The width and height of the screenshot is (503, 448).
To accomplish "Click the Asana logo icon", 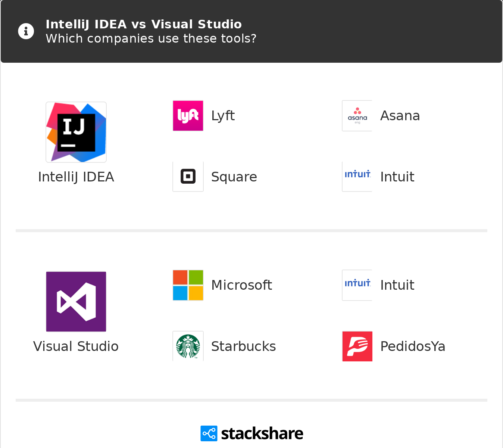I will pos(357,116).
